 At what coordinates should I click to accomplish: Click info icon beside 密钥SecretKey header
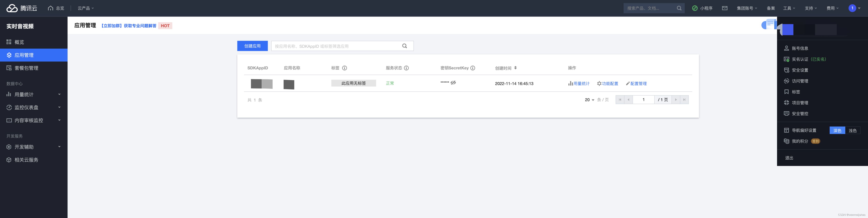click(473, 68)
